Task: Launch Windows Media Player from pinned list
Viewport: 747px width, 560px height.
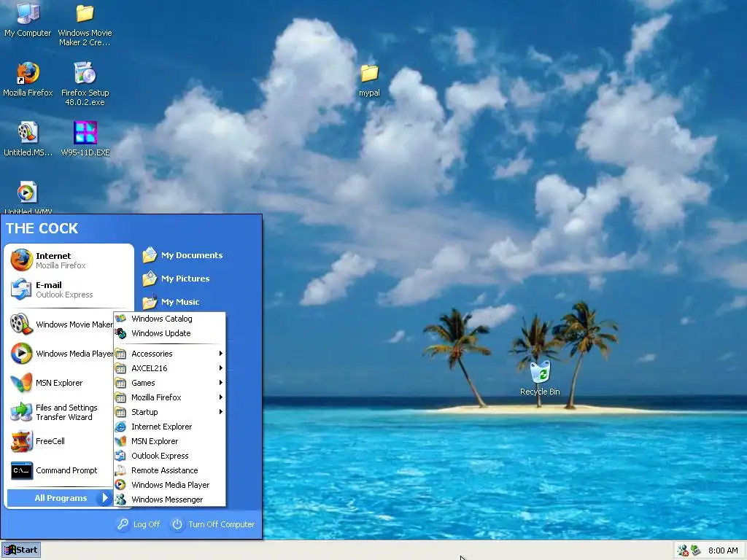Action: point(61,354)
